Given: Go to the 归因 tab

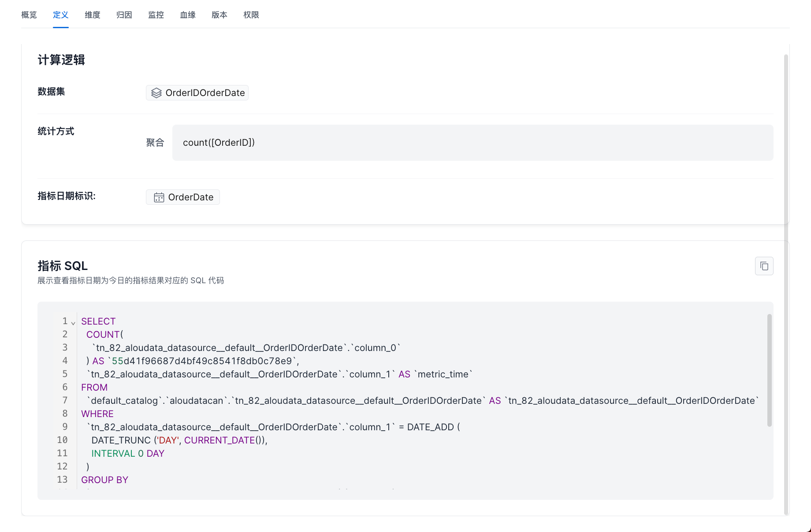Looking at the screenshot, I should click(x=124, y=15).
